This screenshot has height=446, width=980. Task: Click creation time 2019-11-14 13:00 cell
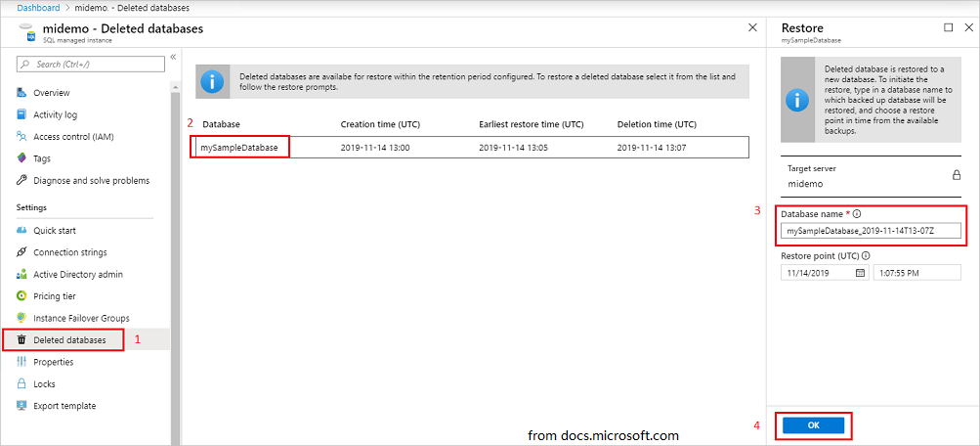tap(375, 147)
